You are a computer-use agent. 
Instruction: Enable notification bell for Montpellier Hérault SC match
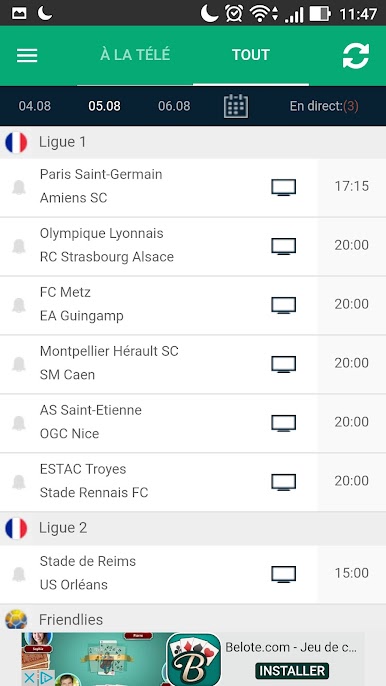[19, 364]
